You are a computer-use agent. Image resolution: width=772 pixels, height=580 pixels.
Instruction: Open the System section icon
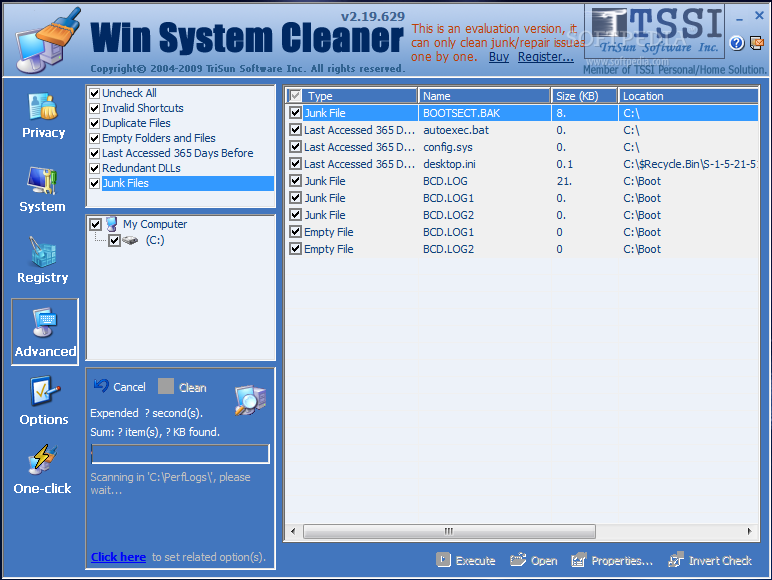42,181
